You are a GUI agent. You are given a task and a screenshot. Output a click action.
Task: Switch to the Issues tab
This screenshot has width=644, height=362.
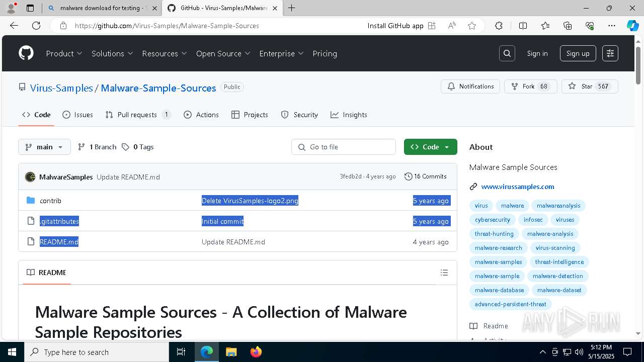point(77,115)
